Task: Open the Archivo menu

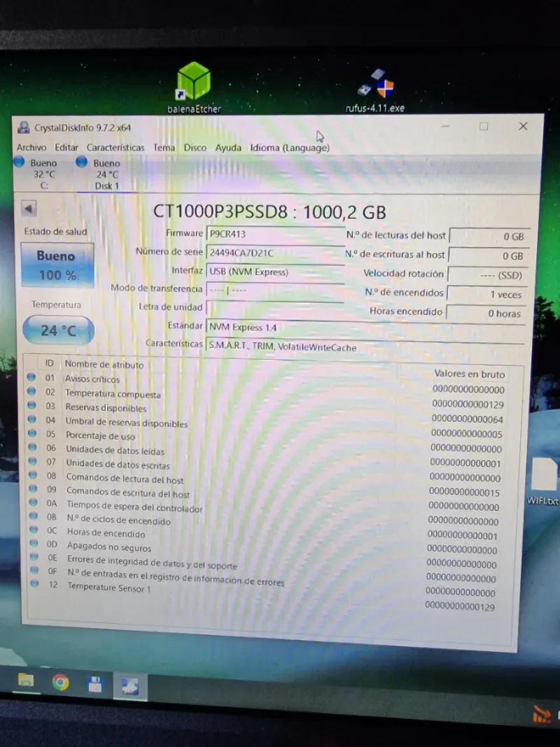Action: point(31,147)
